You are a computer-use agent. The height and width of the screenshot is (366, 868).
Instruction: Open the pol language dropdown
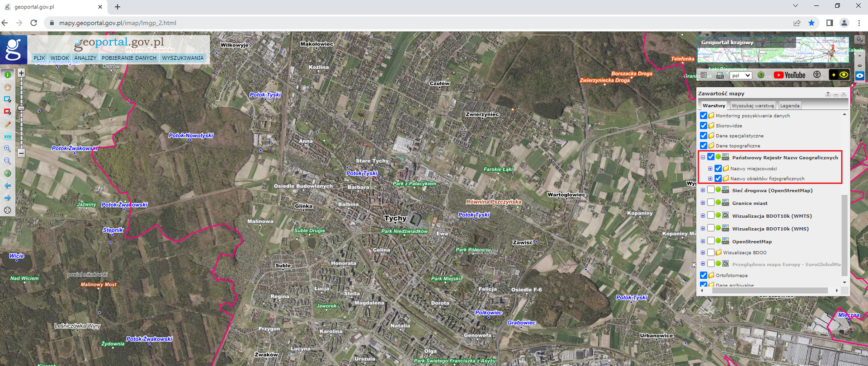[741, 75]
